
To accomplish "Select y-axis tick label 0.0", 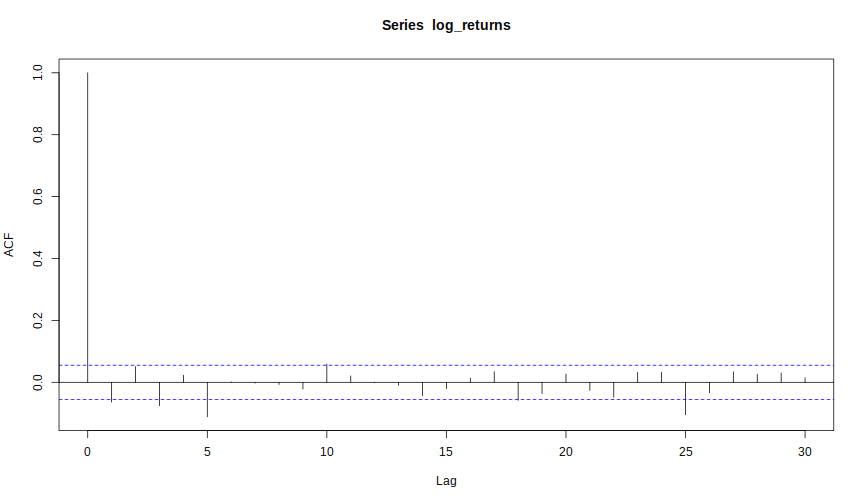I will 37,383.
